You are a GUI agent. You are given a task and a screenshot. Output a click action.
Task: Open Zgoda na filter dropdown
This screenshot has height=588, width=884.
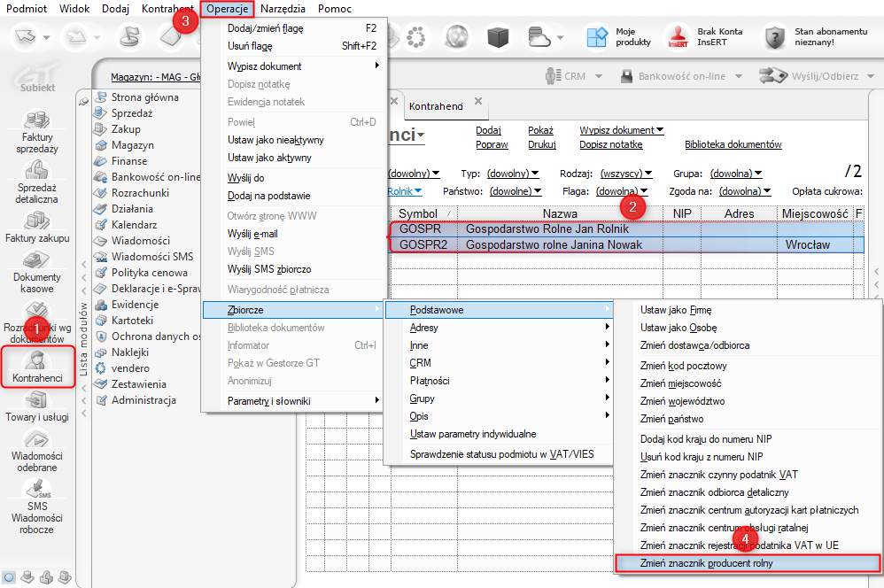click(x=745, y=191)
